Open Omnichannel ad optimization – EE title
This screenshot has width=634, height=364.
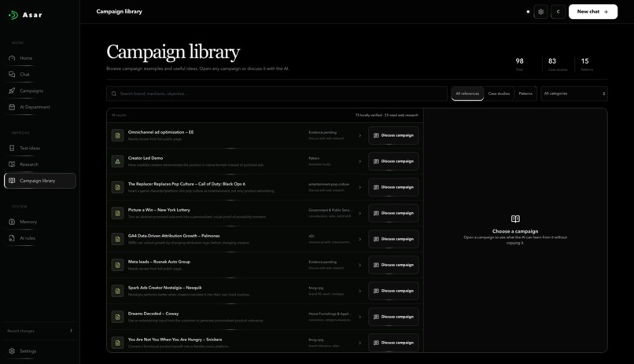pos(160,132)
